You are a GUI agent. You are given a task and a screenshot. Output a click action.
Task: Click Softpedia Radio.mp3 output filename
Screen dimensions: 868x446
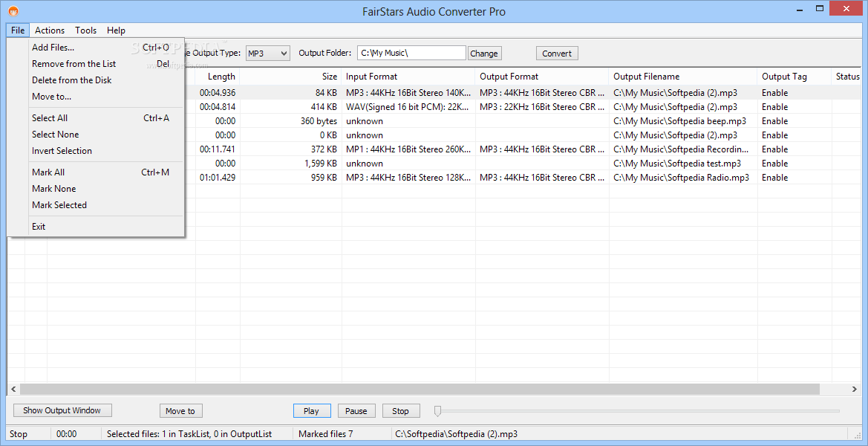[x=681, y=178]
